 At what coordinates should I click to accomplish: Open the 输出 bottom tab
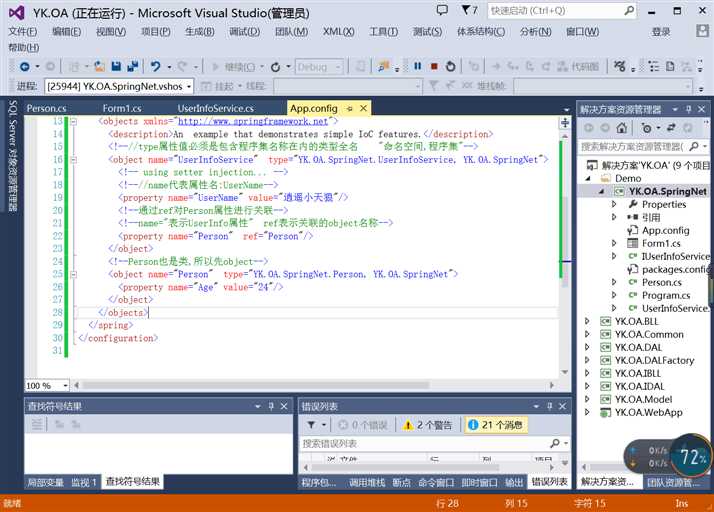[x=514, y=482]
